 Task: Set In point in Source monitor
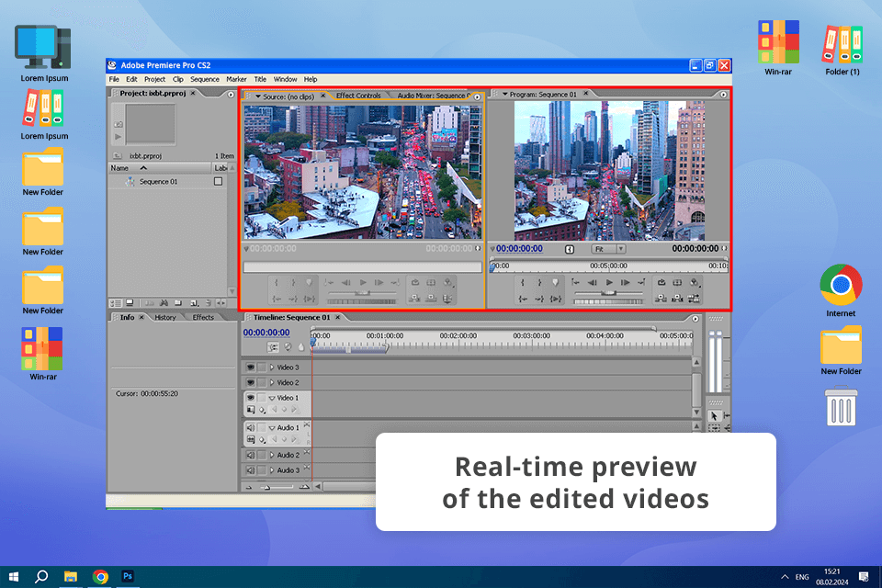tap(277, 282)
